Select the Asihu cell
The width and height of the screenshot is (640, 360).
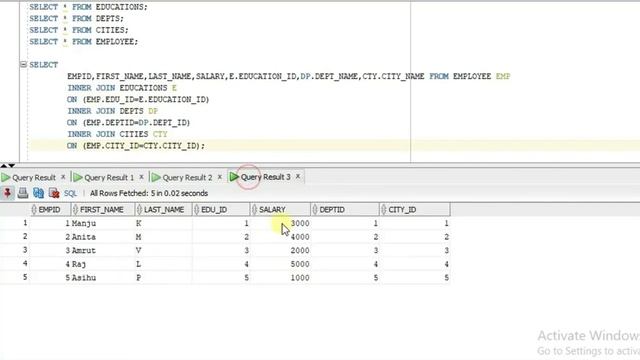pyautogui.click(x=84, y=278)
